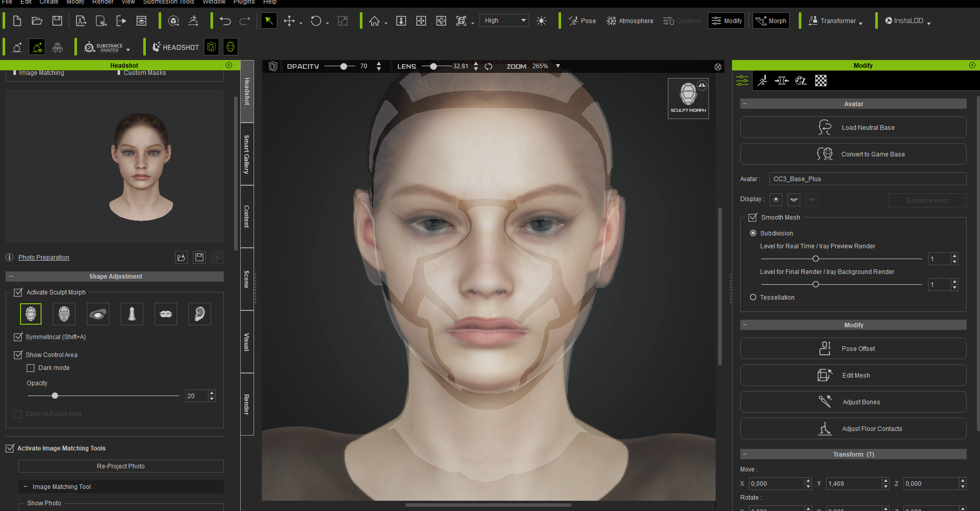Toggle Activate Image Matching Tools checkbox
The width and height of the screenshot is (980, 511).
[10, 448]
